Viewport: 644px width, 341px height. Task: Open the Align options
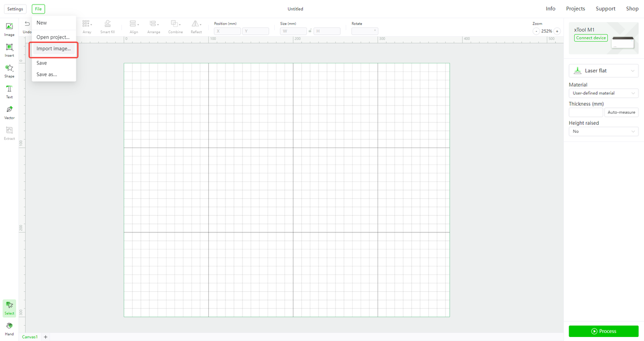pyautogui.click(x=133, y=26)
